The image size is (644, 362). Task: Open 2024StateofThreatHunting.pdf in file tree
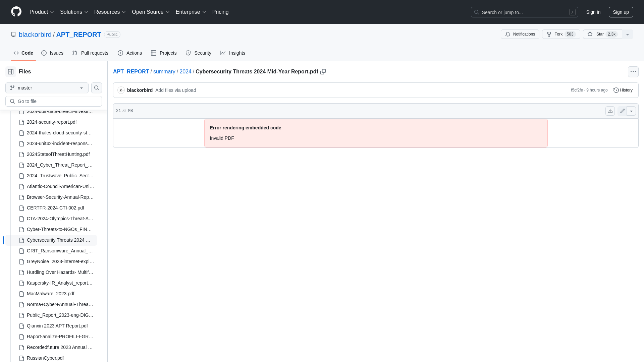click(58, 154)
